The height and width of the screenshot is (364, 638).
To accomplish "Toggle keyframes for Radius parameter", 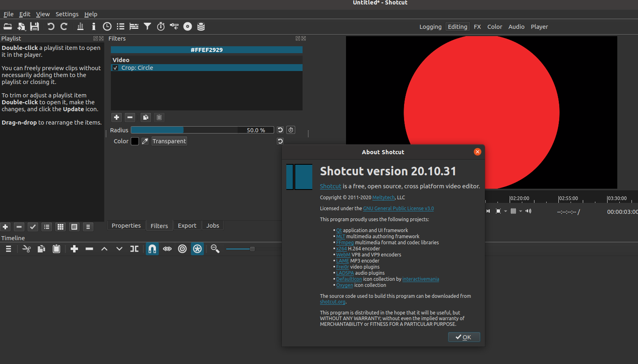I will [x=291, y=130].
